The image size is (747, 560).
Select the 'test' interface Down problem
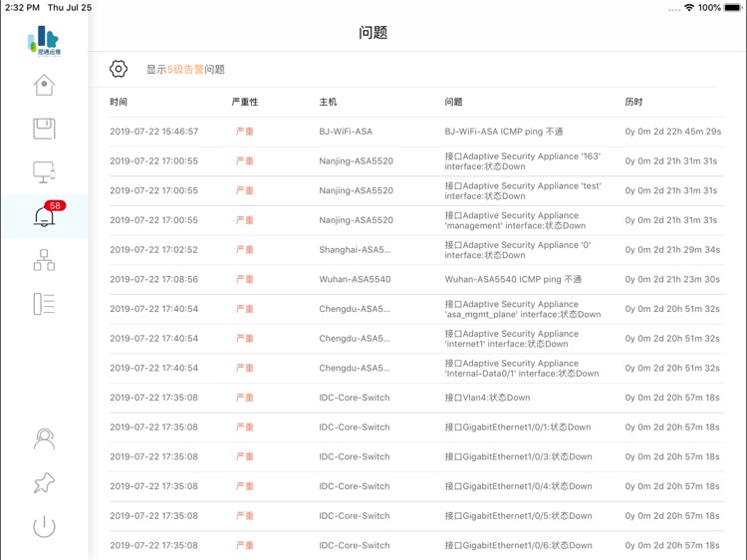coord(523,190)
